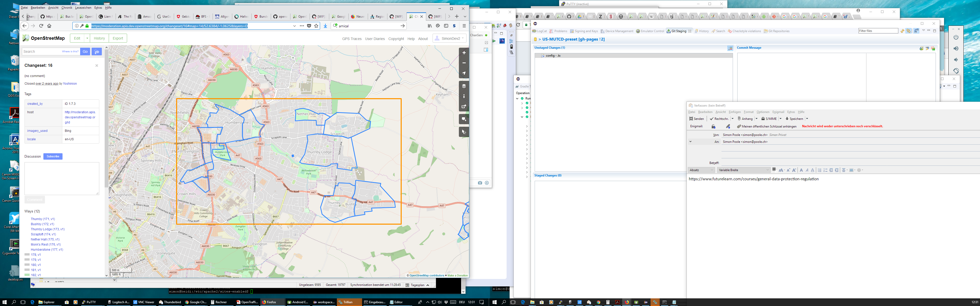Zoom out on the OpenStreetMap map

[464, 63]
